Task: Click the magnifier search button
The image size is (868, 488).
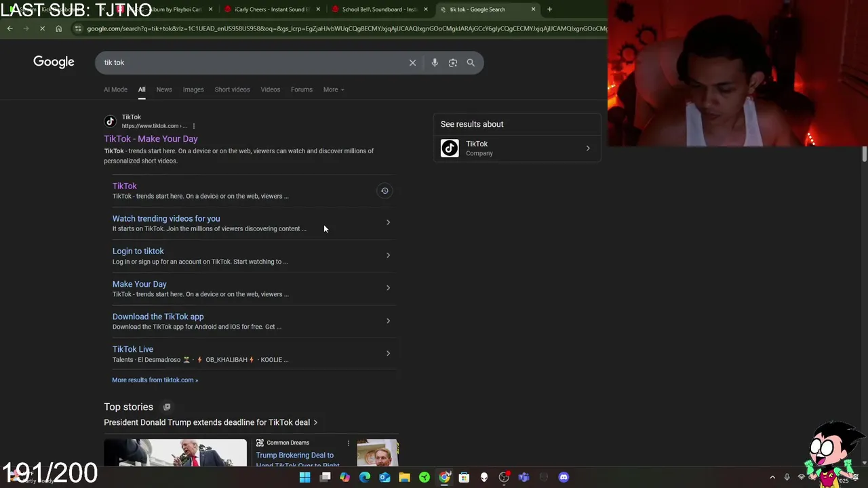Action: click(x=471, y=62)
